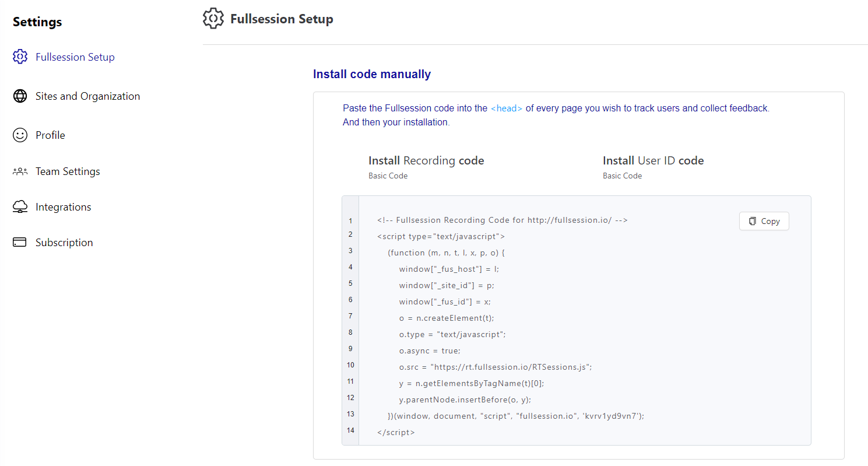
Task: Click the Integrations cloud icon
Action: pos(20,207)
